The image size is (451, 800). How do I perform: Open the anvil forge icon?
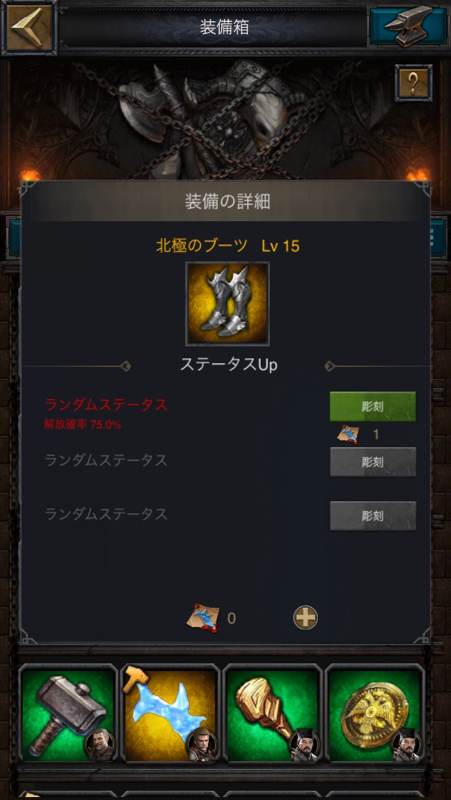click(x=408, y=27)
